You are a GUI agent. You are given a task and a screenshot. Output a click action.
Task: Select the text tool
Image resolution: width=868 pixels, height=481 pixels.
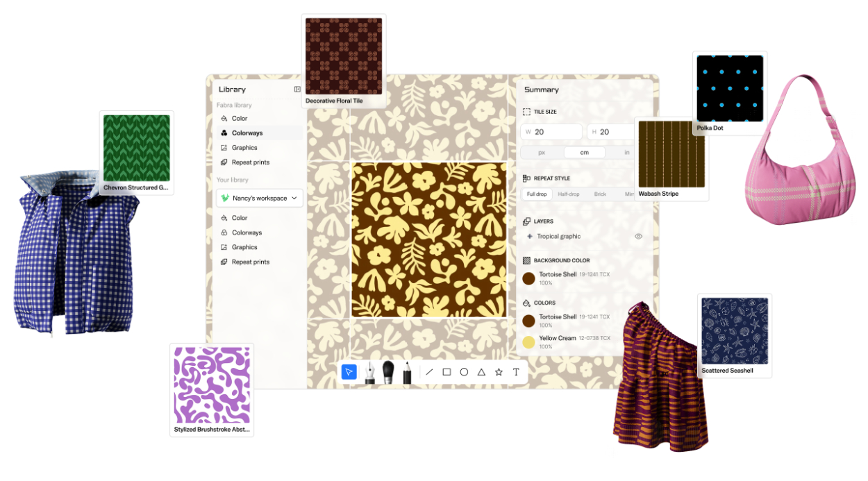tap(516, 372)
